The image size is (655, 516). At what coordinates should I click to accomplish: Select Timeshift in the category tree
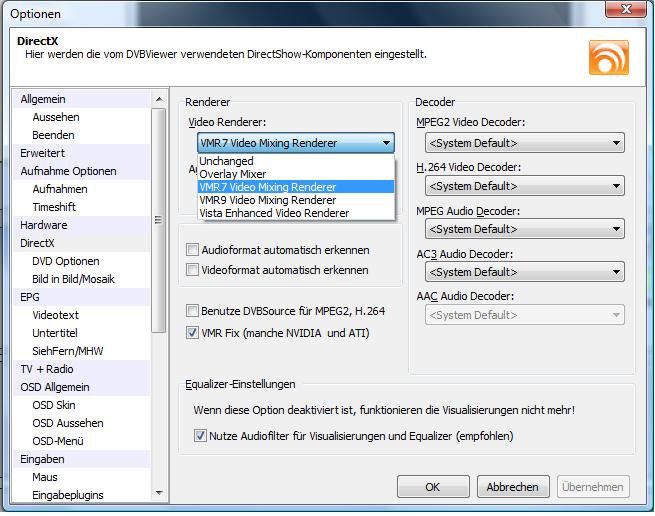click(54, 207)
